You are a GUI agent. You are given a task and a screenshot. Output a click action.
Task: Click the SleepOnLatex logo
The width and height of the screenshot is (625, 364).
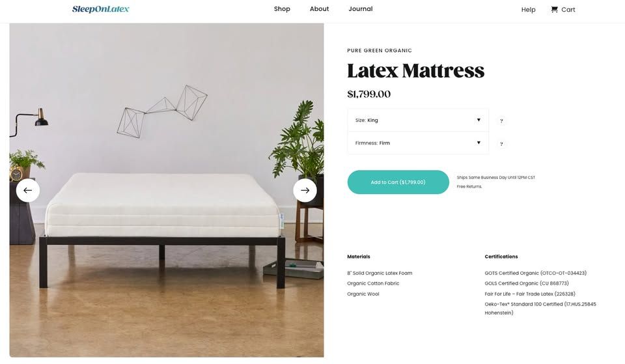100,9
